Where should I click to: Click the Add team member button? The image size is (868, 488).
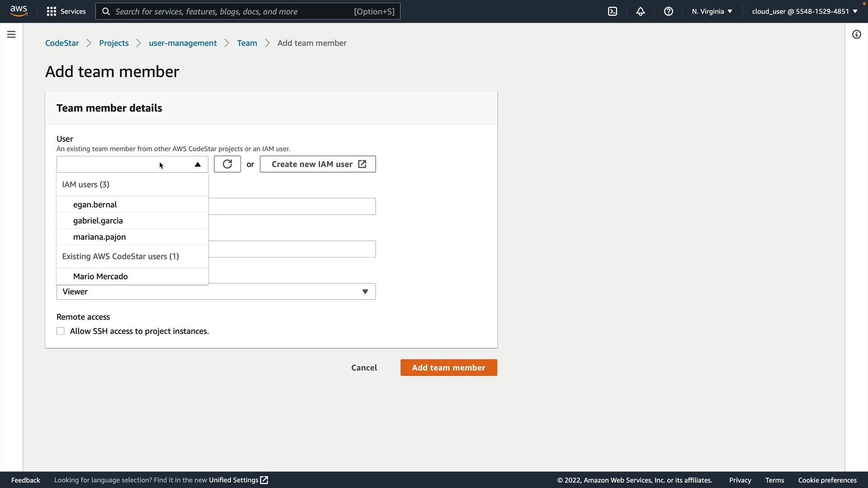tap(448, 367)
